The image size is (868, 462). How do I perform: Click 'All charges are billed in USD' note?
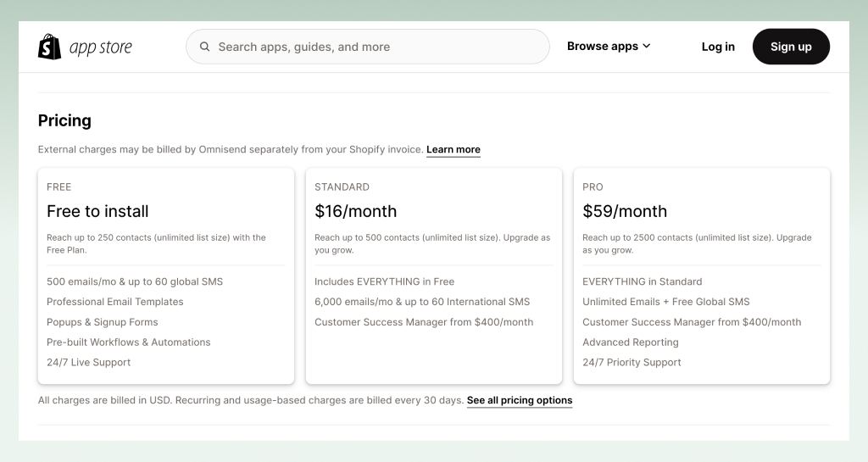point(251,400)
